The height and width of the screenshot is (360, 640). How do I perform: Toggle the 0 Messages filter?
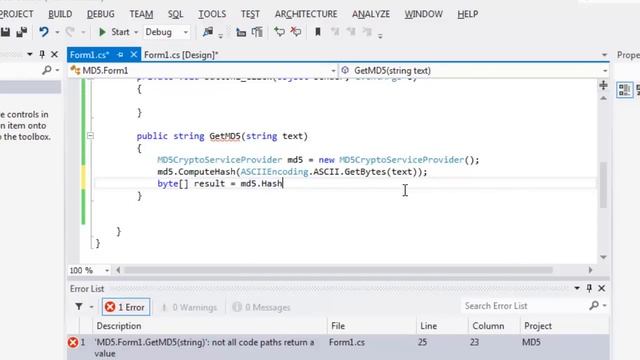pos(261,307)
